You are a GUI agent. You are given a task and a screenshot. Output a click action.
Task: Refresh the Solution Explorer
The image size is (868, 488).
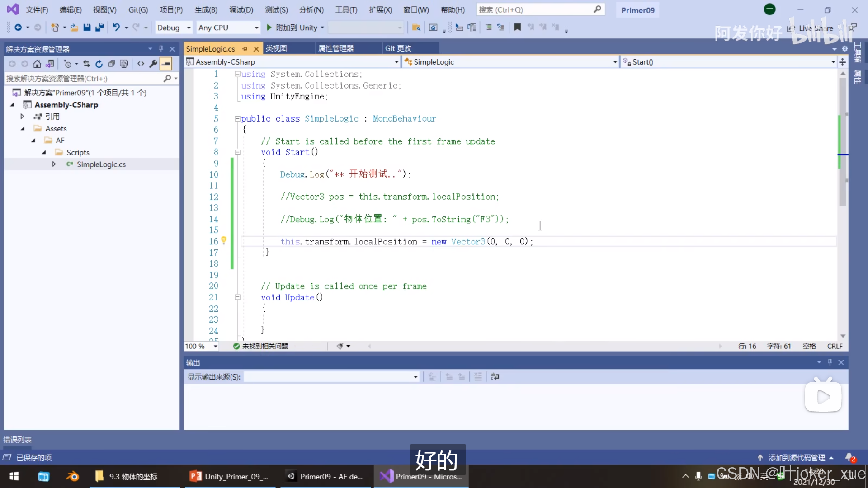99,64
